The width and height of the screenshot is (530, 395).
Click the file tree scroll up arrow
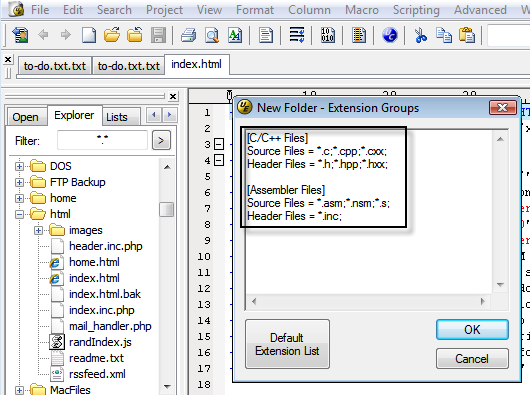(x=167, y=167)
